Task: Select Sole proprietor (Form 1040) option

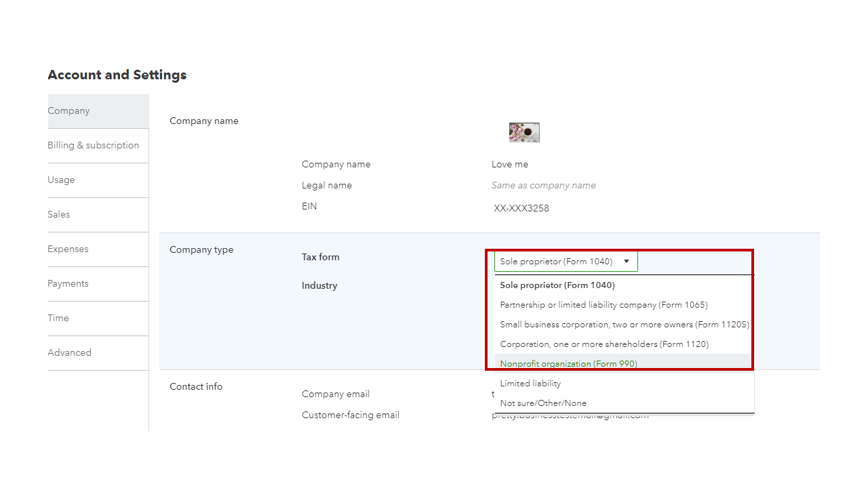Action: 557,285
